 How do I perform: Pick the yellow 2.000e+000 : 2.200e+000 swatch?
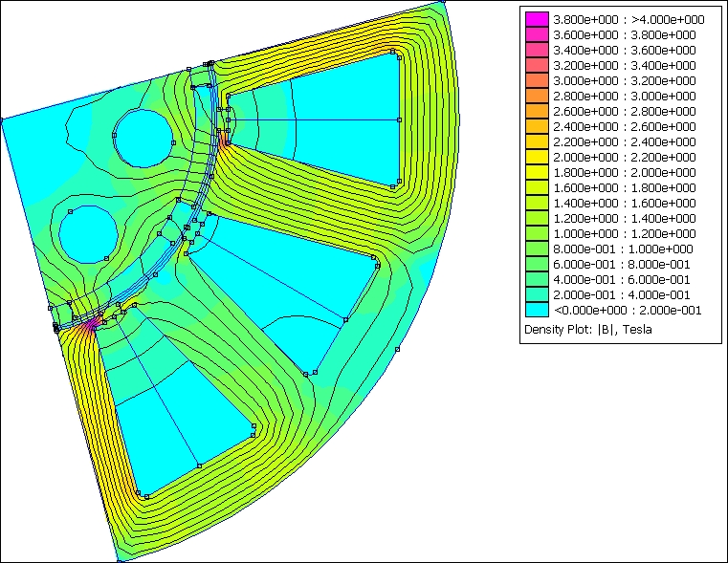pyautogui.click(x=538, y=158)
